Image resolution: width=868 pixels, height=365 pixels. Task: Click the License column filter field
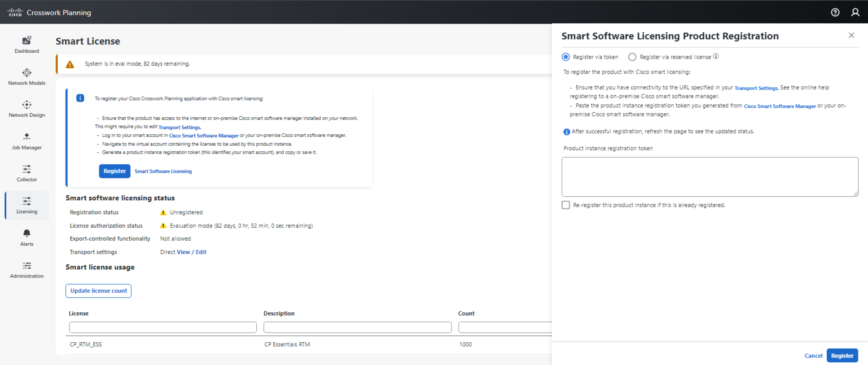[163, 327]
